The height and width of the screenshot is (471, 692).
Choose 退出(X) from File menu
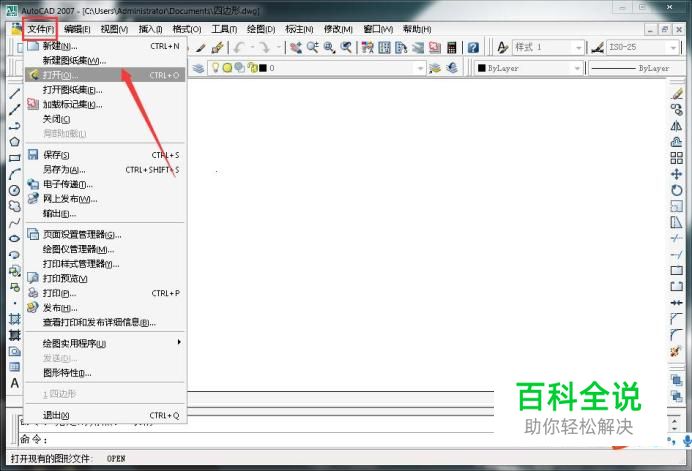105,415
